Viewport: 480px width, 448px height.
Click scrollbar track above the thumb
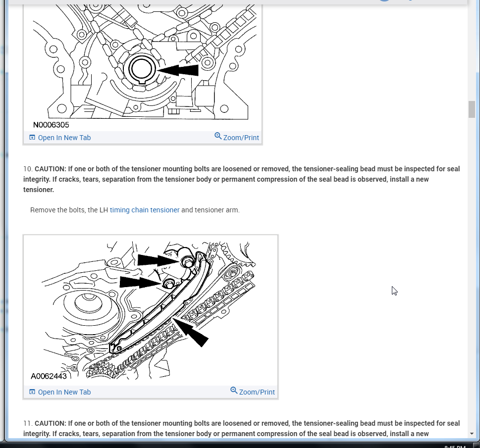(x=472, y=52)
